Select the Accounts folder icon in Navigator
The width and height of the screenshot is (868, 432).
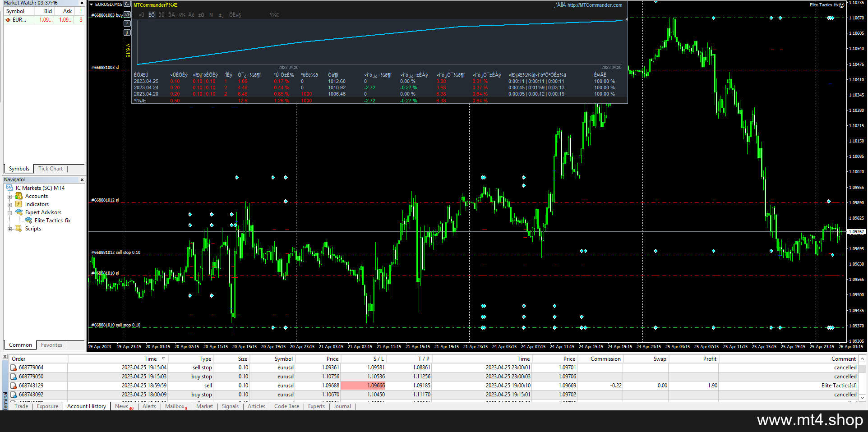pos(18,196)
